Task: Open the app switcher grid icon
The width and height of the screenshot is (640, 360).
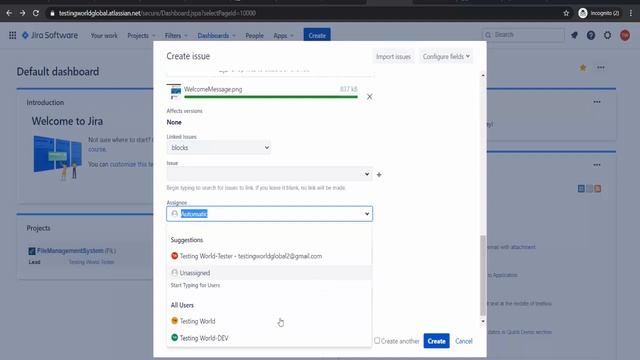Action: click(x=13, y=36)
